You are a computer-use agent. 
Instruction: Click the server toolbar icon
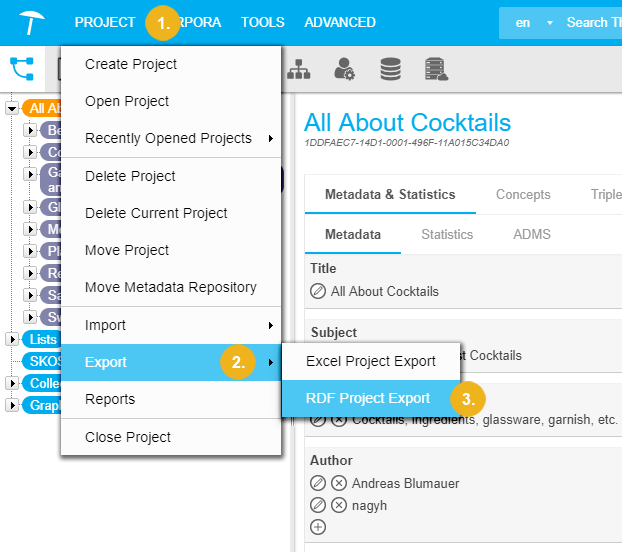435,68
